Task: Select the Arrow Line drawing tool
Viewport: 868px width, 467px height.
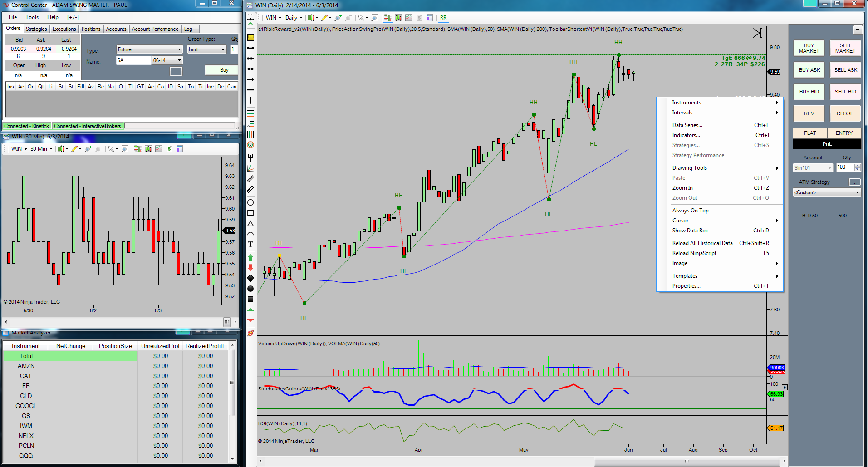Action: pyautogui.click(x=250, y=79)
